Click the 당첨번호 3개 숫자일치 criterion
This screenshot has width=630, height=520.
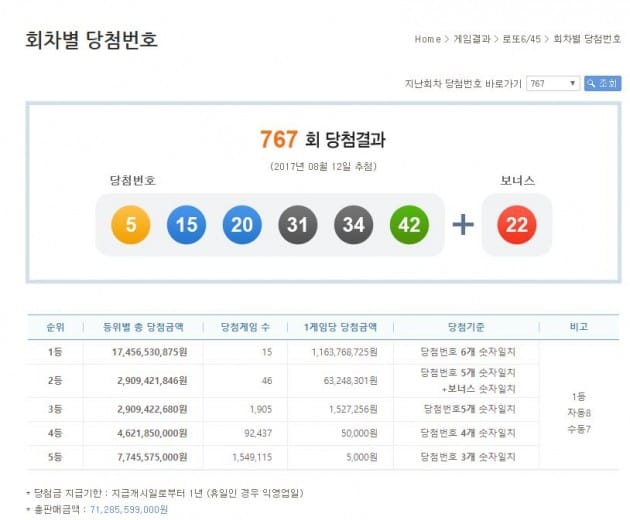pos(468,457)
